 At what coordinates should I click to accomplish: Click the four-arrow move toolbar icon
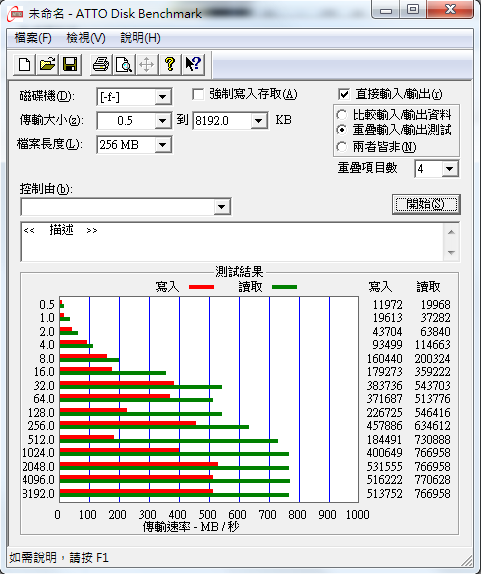(x=146, y=64)
